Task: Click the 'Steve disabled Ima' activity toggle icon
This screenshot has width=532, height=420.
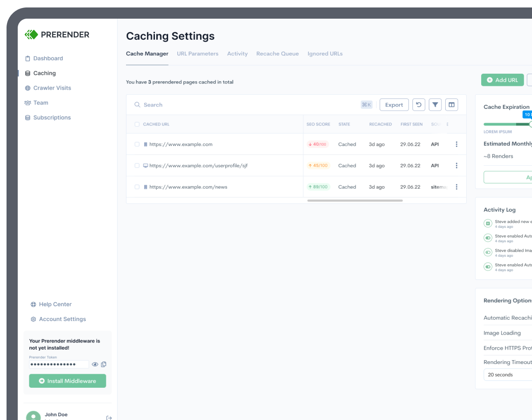Action: pos(488,252)
